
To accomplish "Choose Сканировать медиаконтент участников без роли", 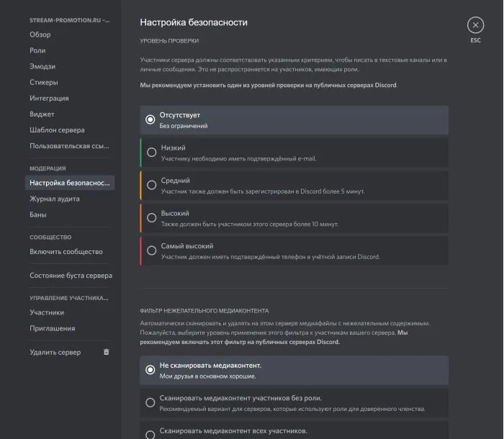I will 294,403.
